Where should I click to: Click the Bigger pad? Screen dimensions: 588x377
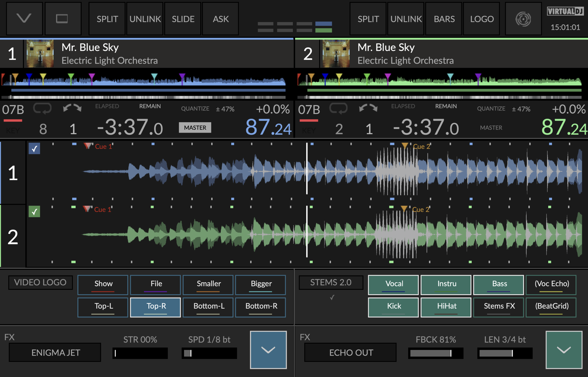point(260,285)
